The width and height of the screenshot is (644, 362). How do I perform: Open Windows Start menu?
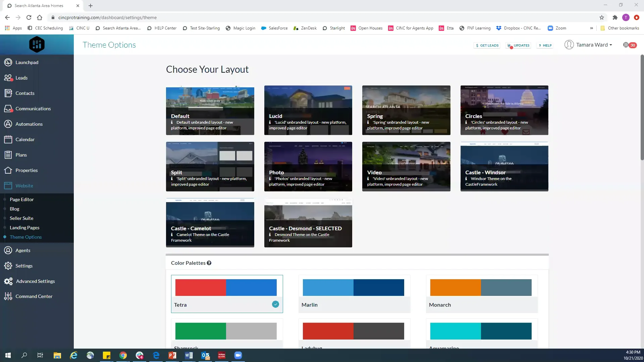8,355
